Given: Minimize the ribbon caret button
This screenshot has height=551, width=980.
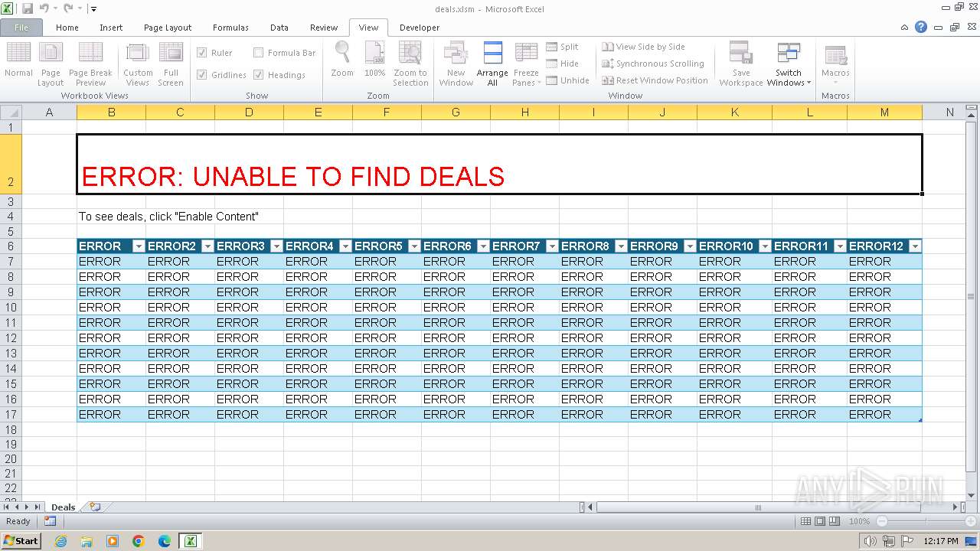Looking at the screenshot, I should [905, 27].
